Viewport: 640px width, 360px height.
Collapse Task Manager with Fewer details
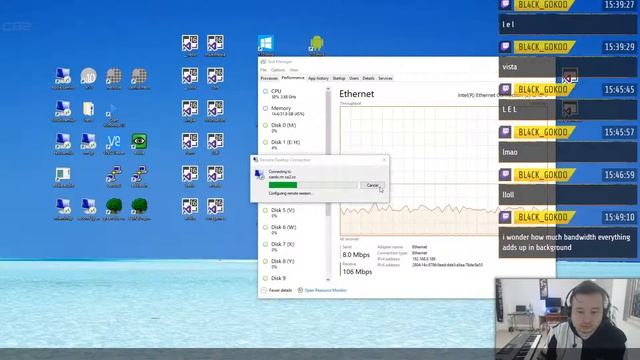coord(277,290)
